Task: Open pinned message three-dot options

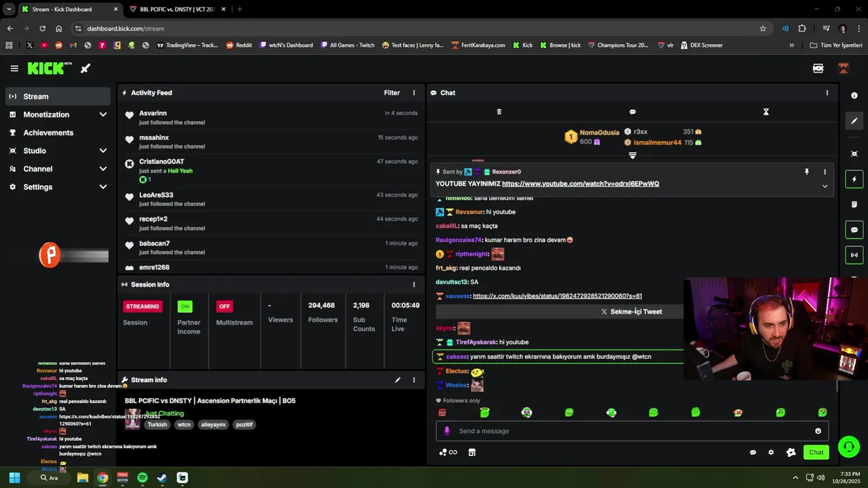Action: click(x=825, y=172)
